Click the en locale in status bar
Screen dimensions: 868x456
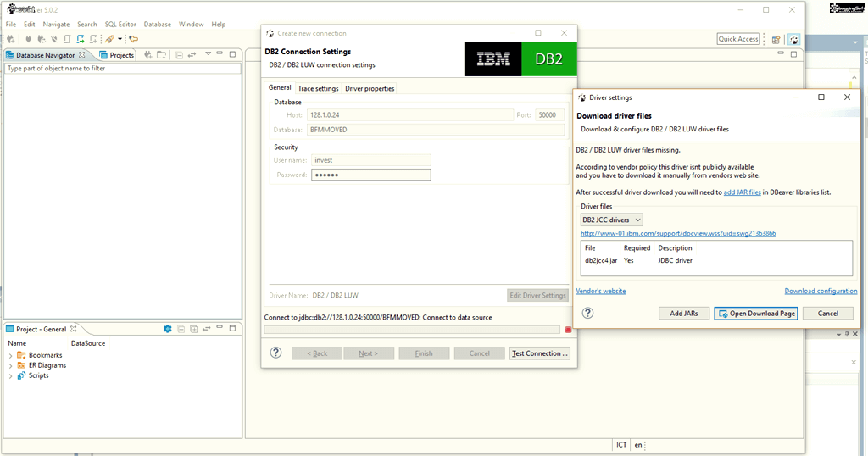tap(638, 444)
